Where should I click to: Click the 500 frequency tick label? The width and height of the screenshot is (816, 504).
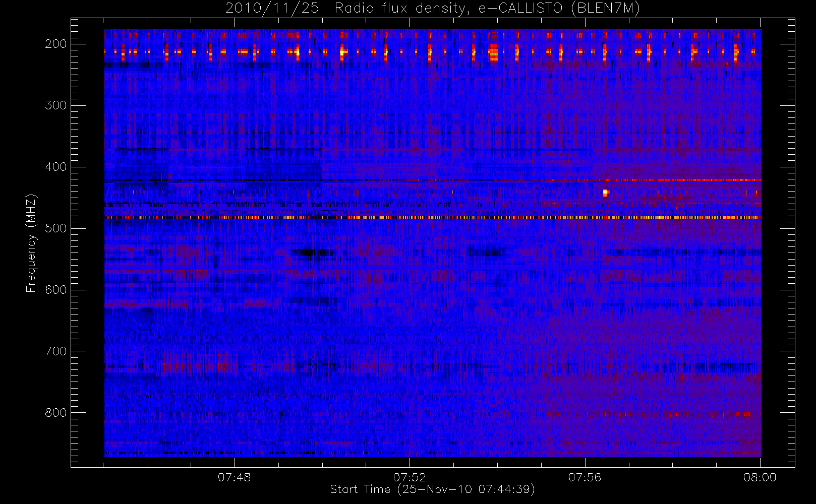56,228
